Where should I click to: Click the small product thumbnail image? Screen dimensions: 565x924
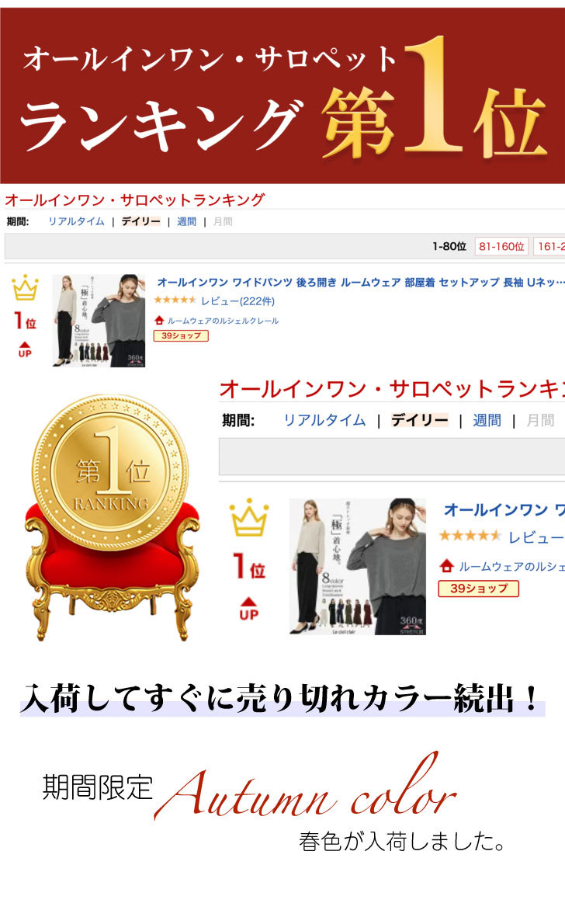point(99,321)
